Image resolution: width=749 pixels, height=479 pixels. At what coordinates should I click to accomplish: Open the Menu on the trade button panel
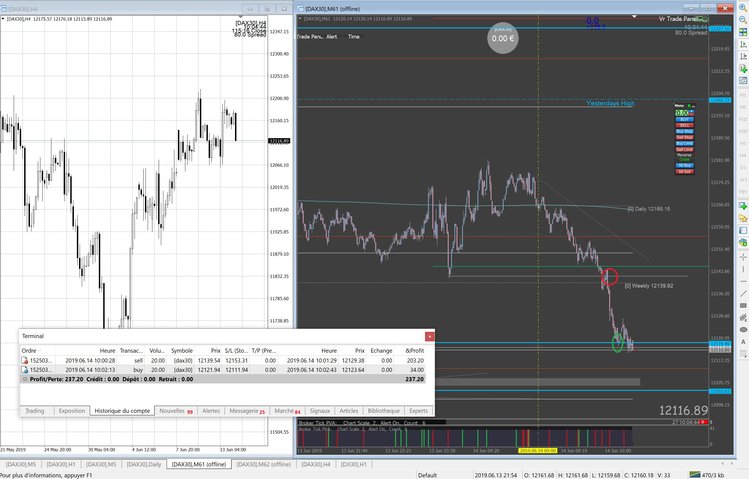pyautogui.click(x=679, y=105)
